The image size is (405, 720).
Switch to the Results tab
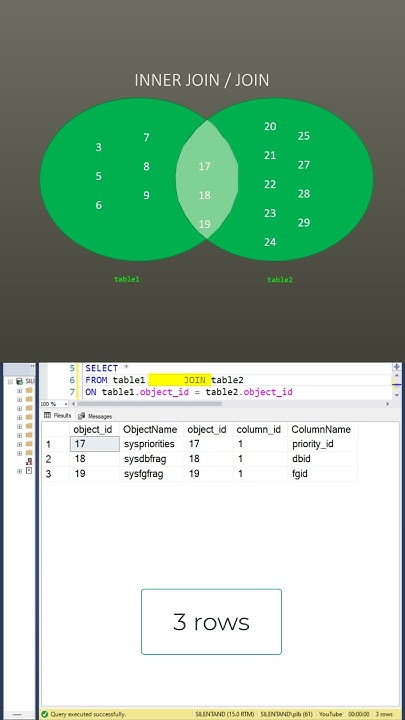[57, 416]
